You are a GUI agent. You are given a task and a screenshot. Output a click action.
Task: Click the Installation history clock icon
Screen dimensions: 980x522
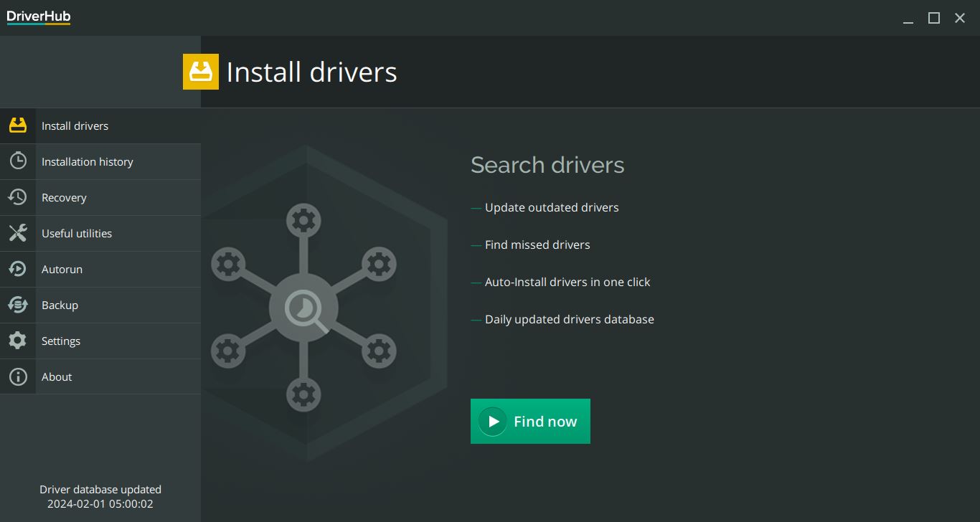(18, 161)
